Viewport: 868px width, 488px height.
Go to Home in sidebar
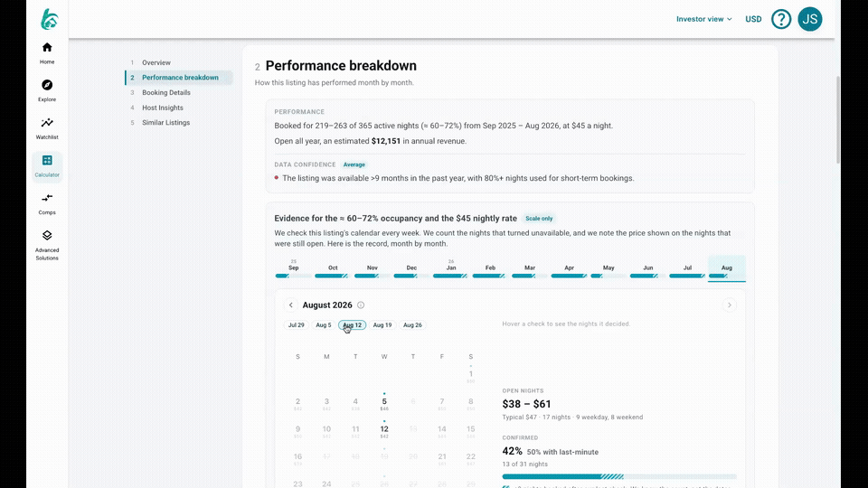point(47,53)
